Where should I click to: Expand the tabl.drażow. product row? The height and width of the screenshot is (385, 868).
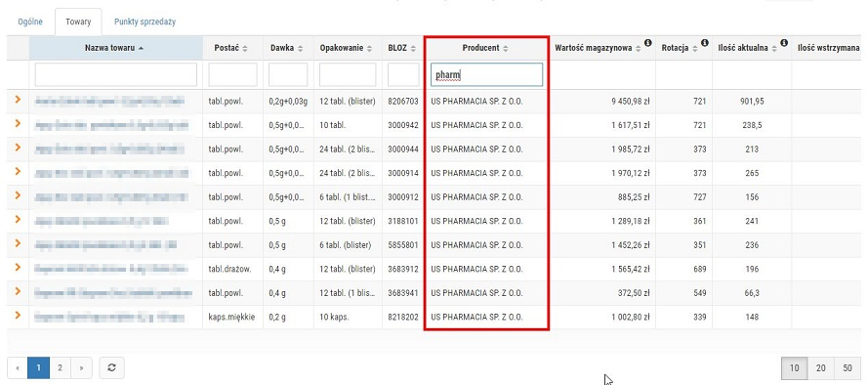pyautogui.click(x=18, y=267)
